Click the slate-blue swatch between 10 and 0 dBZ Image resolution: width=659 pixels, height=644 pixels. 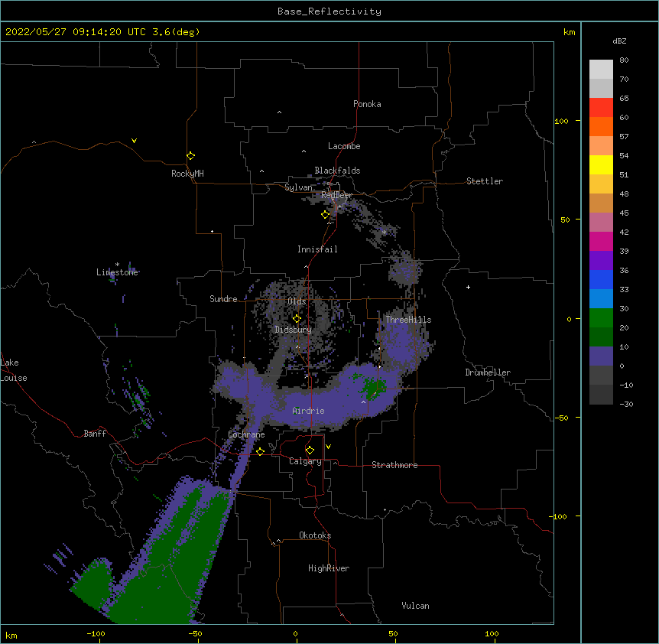coord(601,356)
